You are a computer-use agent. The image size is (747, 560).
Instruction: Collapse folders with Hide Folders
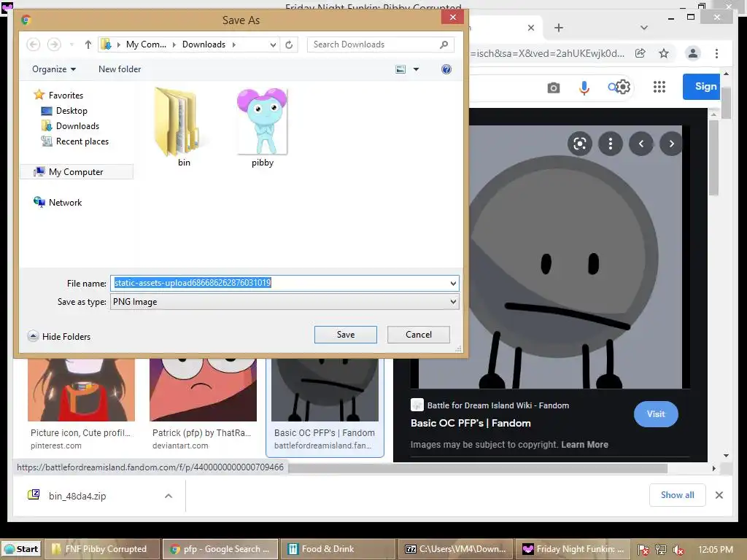59,336
